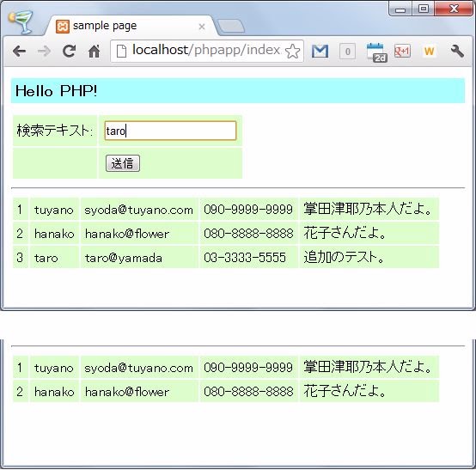The image size is (476, 470).
Task: Click hanako in the lower results table
Action: pyautogui.click(x=54, y=392)
